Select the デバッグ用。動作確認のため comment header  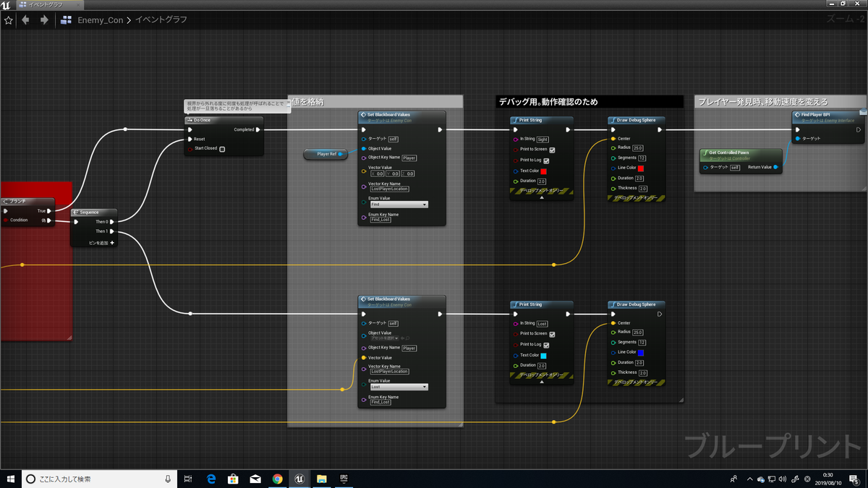pos(589,102)
